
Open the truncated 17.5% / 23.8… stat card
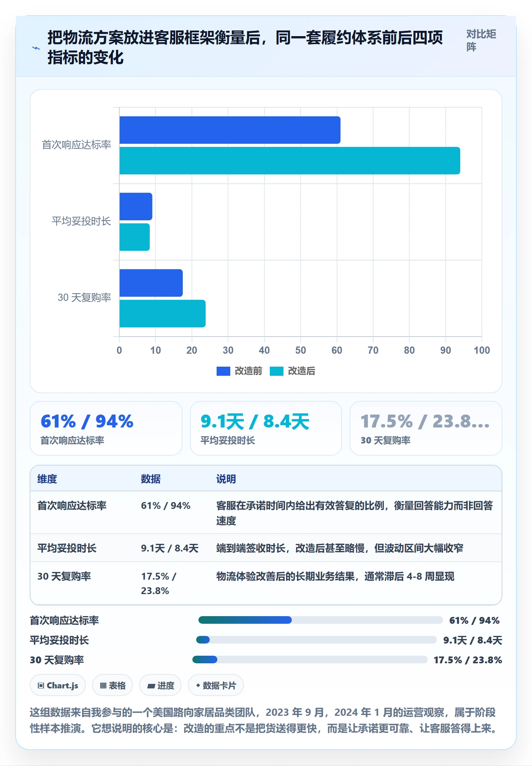[426, 428]
